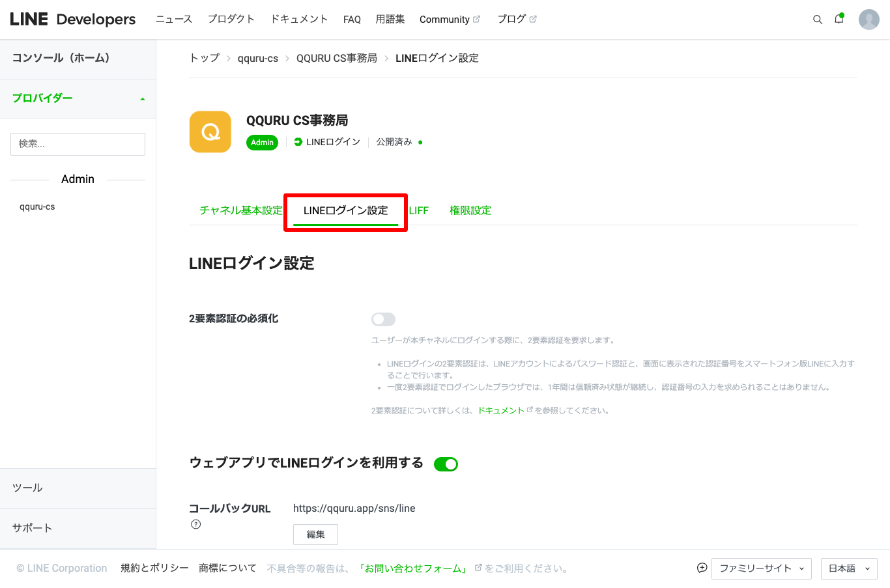
Task: Enable the 2要素認証の必須化 toggle
Action: tap(383, 319)
